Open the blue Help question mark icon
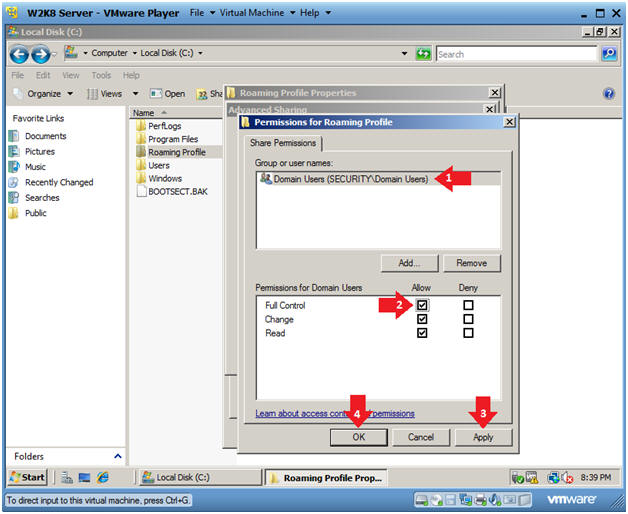Image resolution: width=628 pixels, height=514 pixels. point(609,94)
